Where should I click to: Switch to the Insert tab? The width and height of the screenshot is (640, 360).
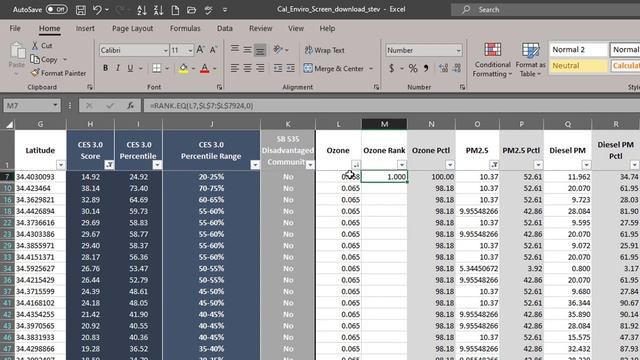click(85, 28)
